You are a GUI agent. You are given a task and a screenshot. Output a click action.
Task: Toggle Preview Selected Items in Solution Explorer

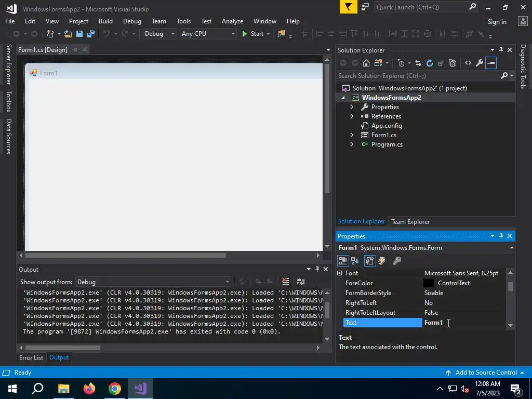[x=491, y=63]
